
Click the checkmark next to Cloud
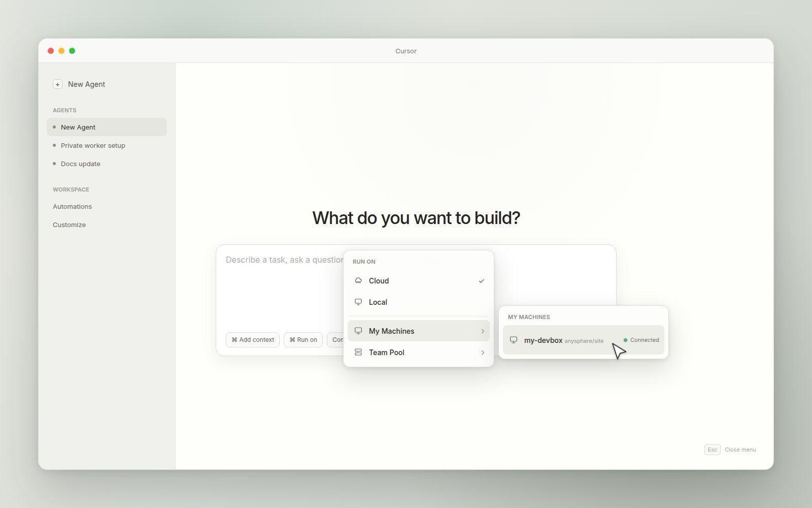pos(481,281)
